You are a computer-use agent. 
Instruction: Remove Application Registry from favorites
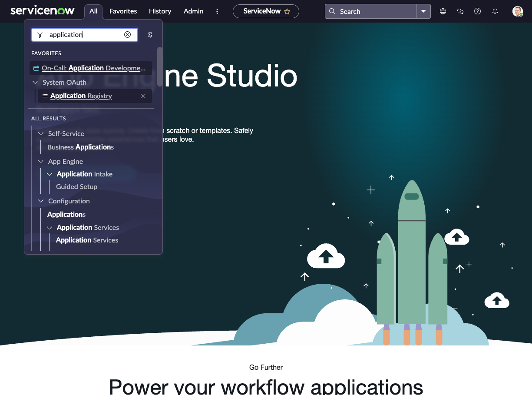pos(143,96)
